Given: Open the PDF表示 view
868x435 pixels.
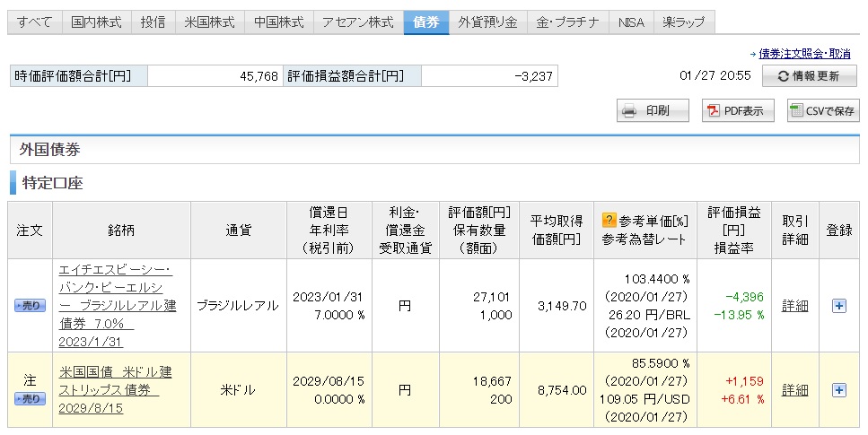Looking at the screenshot, I should pyautogui.click(x=738, y=110).
